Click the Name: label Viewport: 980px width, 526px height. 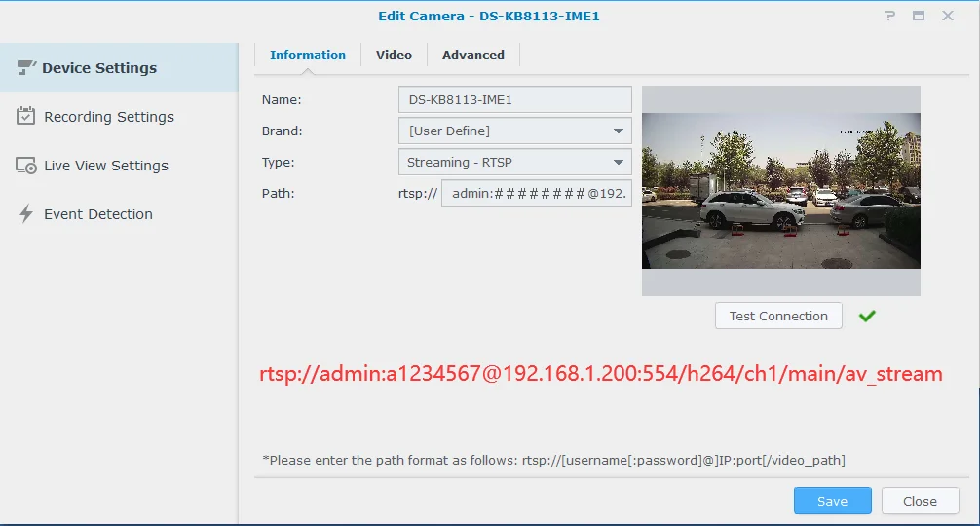282,100
